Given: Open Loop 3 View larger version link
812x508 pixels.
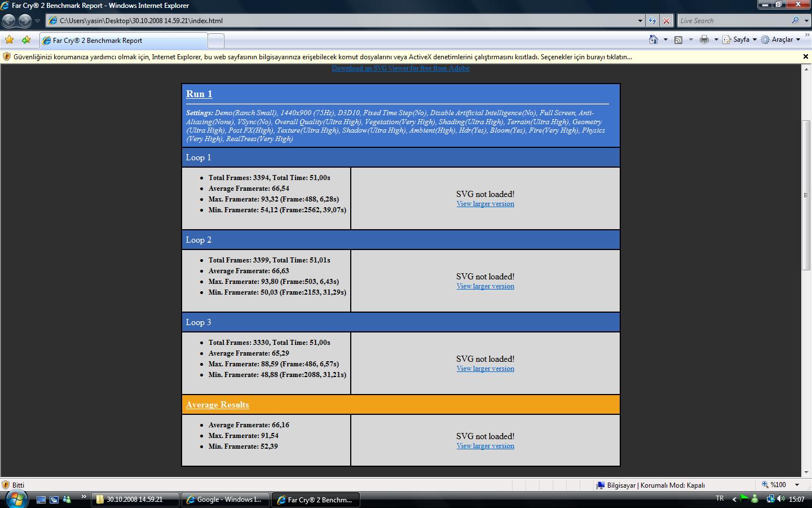Looking at the screenshot, I should point(486,369).
